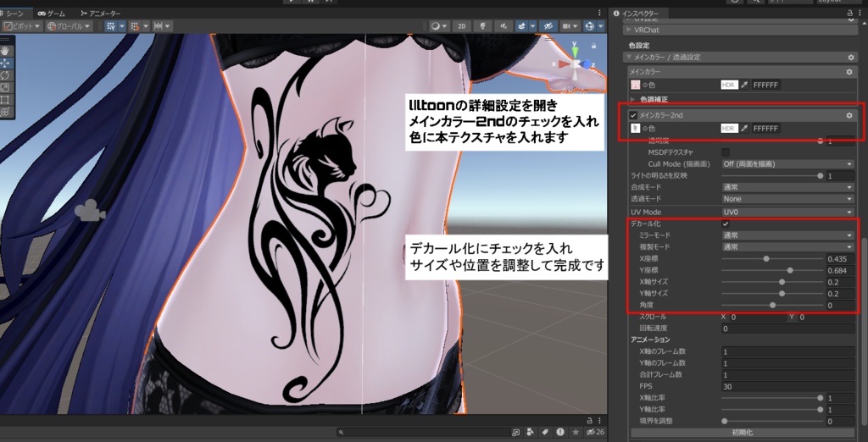The width and height of the screenshot is (868, 442).
Task: Click the Y軸サイズ value field
Action: point(840,294)
